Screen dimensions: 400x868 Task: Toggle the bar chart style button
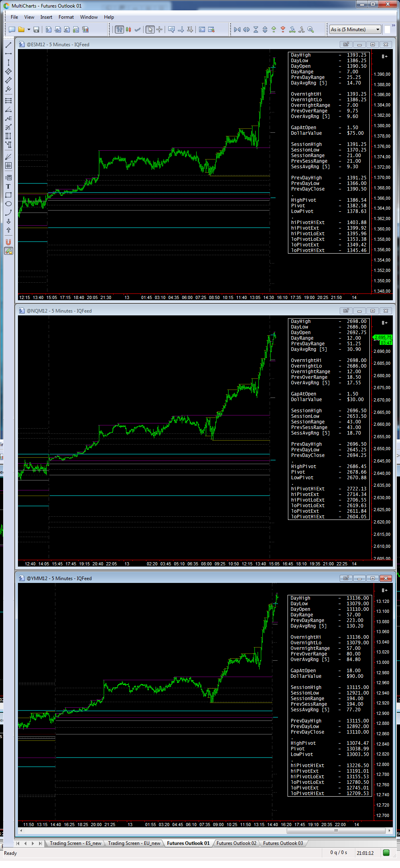click(x=119, y=30)
